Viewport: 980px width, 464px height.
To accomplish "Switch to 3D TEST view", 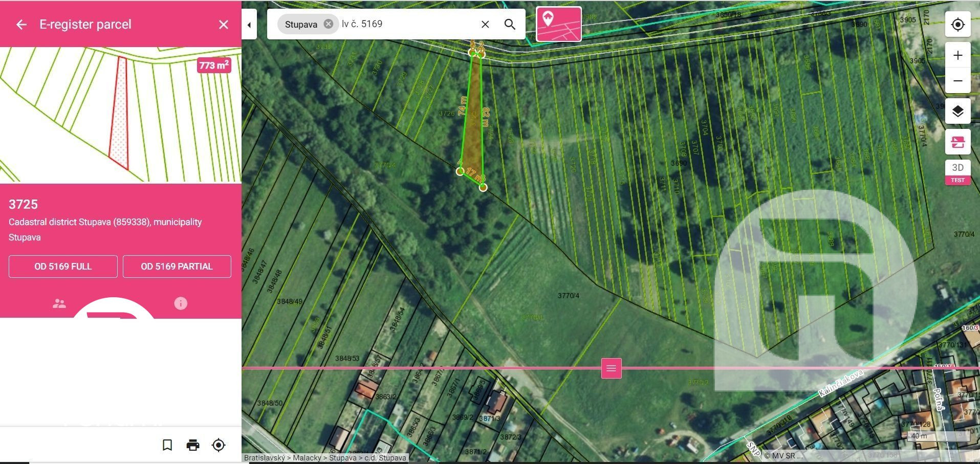I will 957,172.
